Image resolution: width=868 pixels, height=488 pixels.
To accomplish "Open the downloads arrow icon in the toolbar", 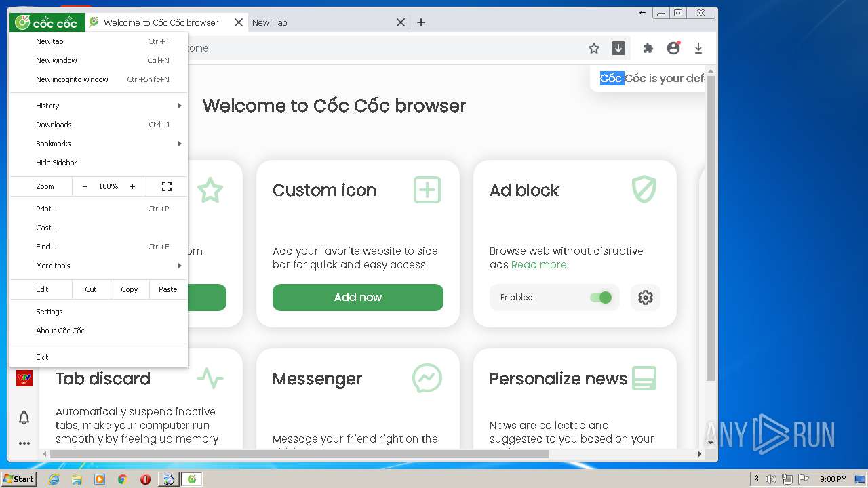I will [x=698, y=48].
